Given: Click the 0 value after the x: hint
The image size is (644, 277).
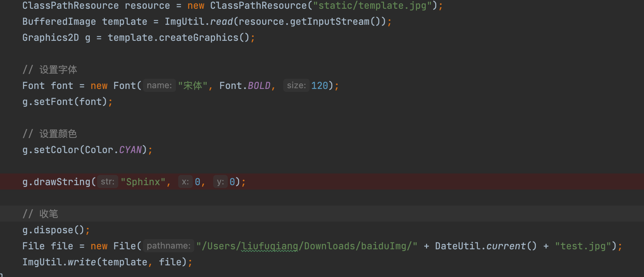Looking at the screenshot, I should pyautogui.click(x=198, y=182).
